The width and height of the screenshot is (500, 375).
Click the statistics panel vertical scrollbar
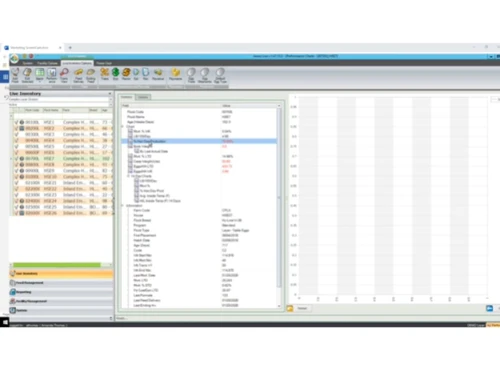point(279,198)
